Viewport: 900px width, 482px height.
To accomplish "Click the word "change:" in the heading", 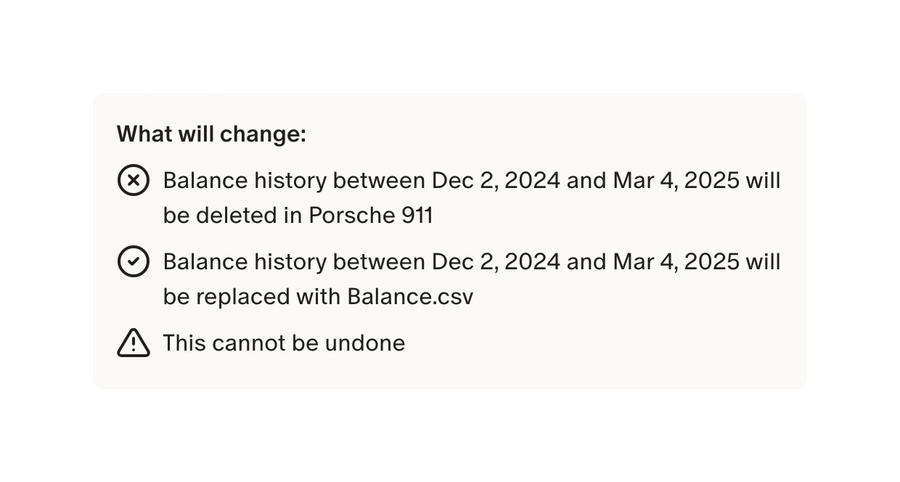I will pos(269,134).
